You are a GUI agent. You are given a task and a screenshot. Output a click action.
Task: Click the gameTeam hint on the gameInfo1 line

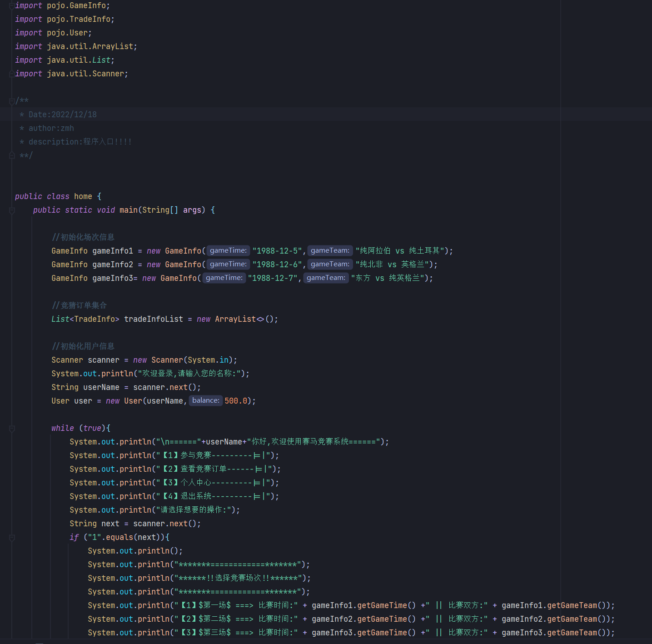click(x=330, y=250)
